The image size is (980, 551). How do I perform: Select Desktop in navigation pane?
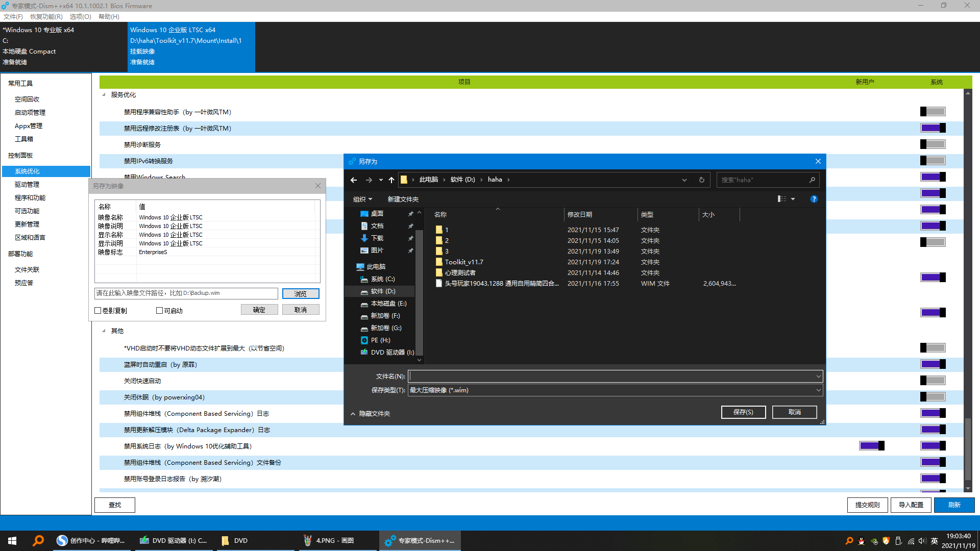[x=377, y=214]
